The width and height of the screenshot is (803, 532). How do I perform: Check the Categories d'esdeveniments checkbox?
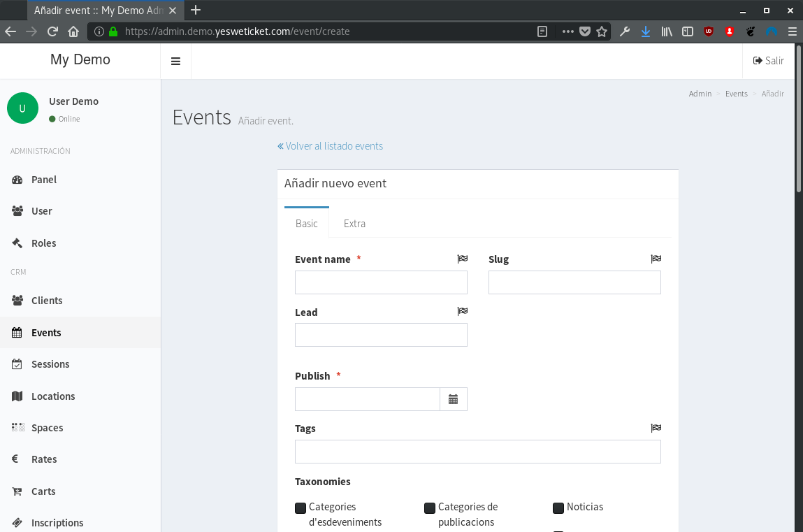[301, 508]
